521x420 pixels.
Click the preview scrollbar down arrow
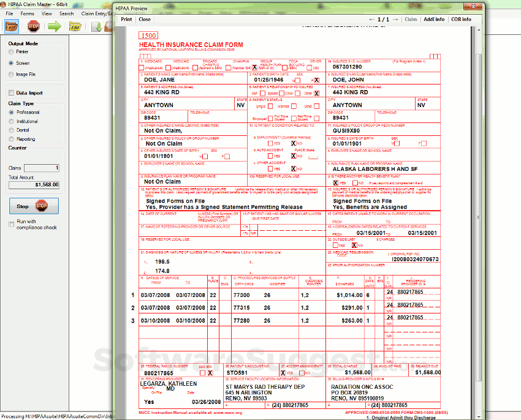(x=479, y=417)
